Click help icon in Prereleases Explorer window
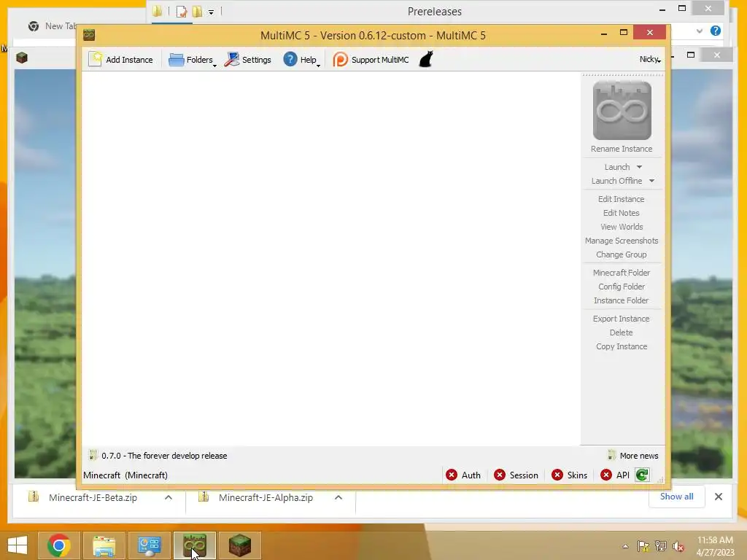 [x=715, y=31]
